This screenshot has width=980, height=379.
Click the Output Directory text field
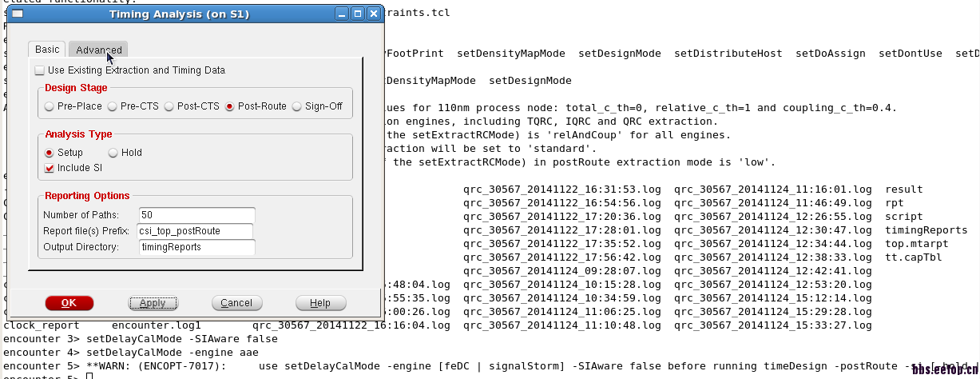196,247
